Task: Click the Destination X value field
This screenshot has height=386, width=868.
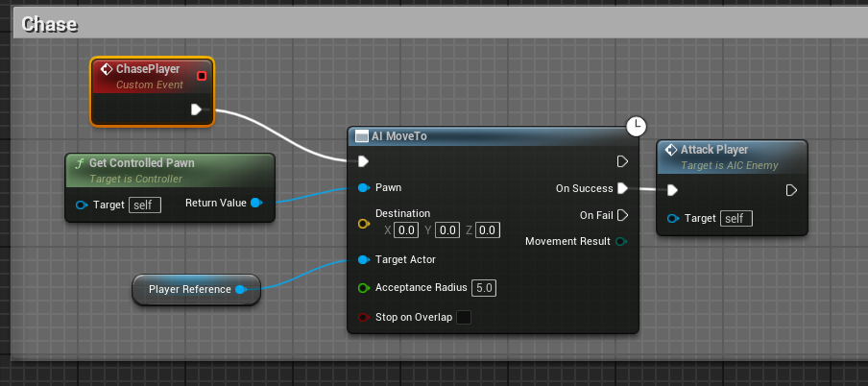Action: (x=406, y=230)
